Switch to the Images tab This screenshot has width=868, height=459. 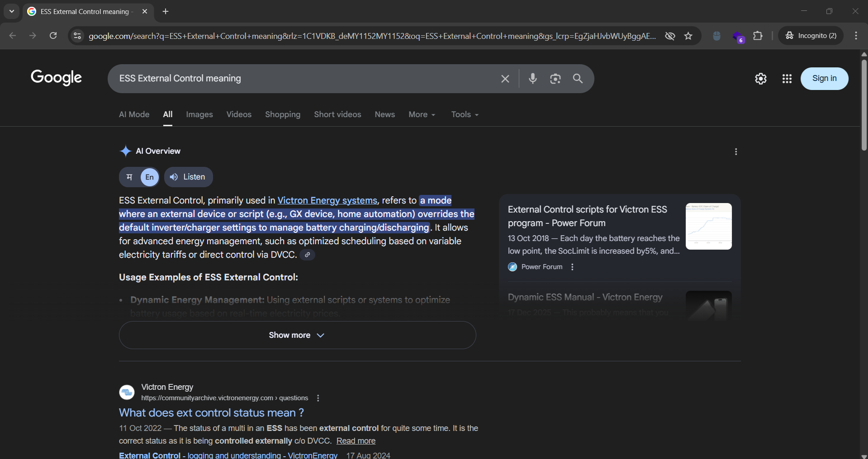tap(199, 115)
